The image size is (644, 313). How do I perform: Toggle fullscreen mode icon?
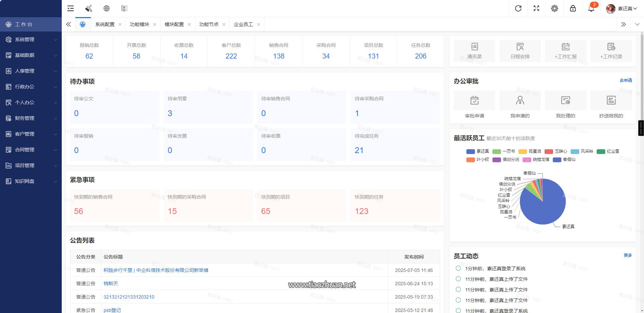pyautogui.click(x=536, y=8)
